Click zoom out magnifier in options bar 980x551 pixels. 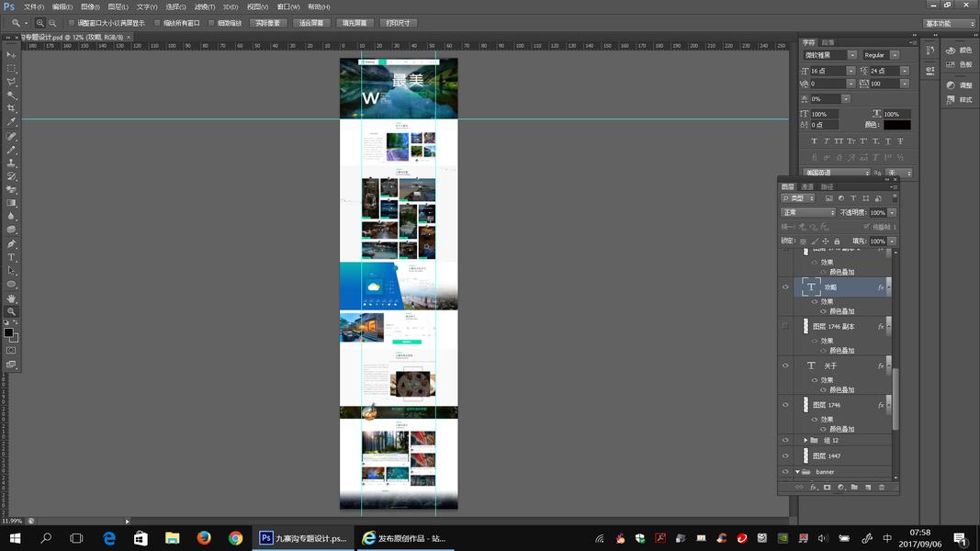point(52,23)
